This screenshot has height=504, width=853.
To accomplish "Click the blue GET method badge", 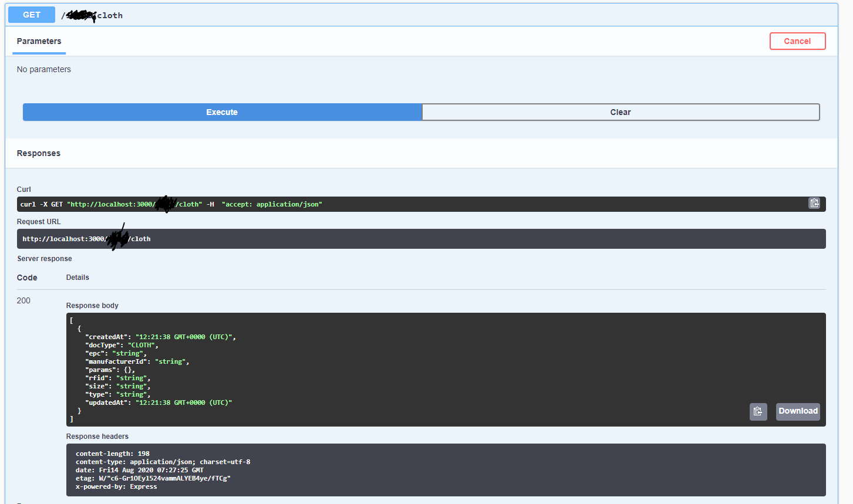I will tap(32, 15).
